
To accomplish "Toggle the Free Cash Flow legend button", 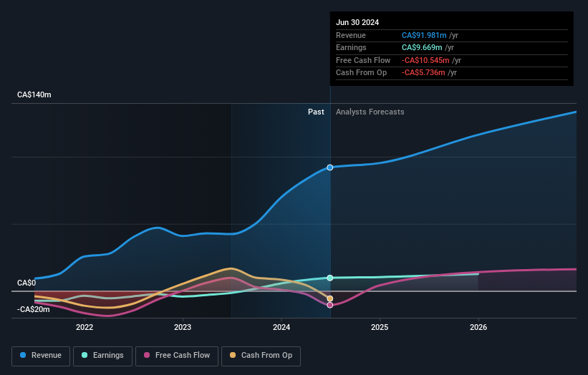I will pyautogui.click(x=177, y=356).
